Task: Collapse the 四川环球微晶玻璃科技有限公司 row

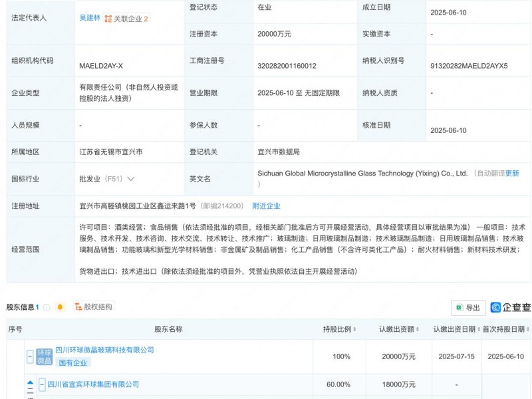Action: [x=30, y=356]
